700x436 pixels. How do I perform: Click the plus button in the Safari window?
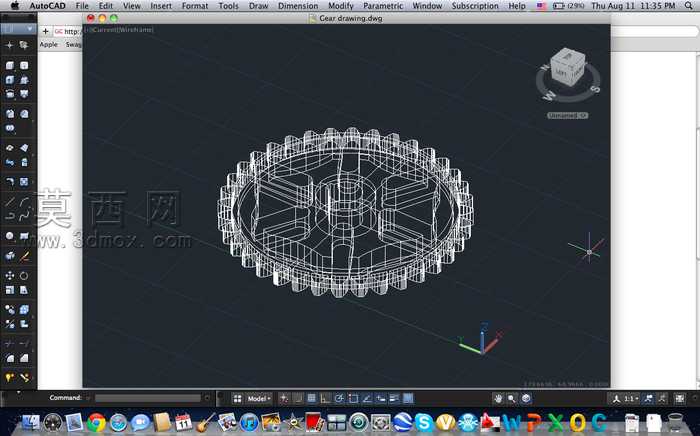click(45, 31)
